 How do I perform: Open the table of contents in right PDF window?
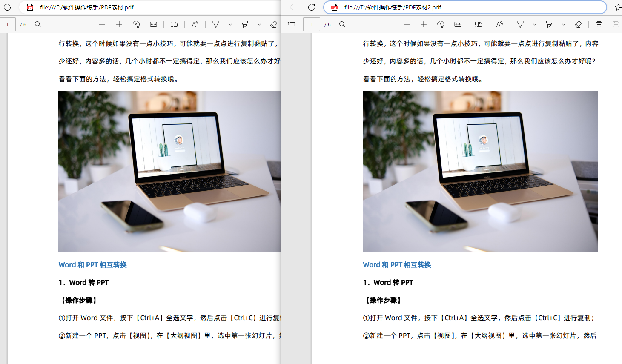[291, 24]
